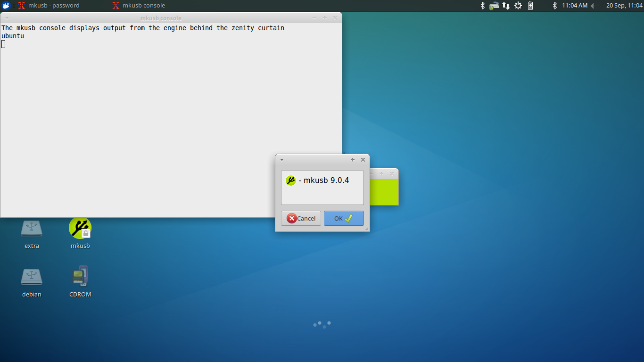Maximize the mkusb console window

[325, 18]
